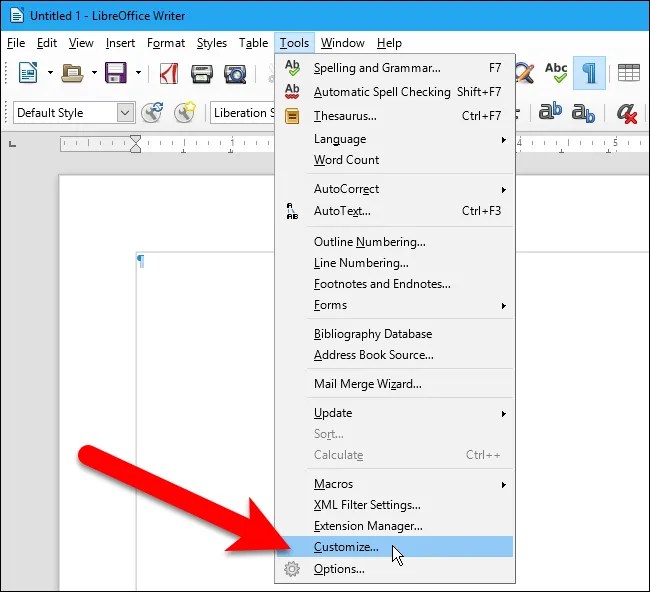Click the Subscript icon
This screenshot has height=592, width=650.
click(x=583, y=113)
